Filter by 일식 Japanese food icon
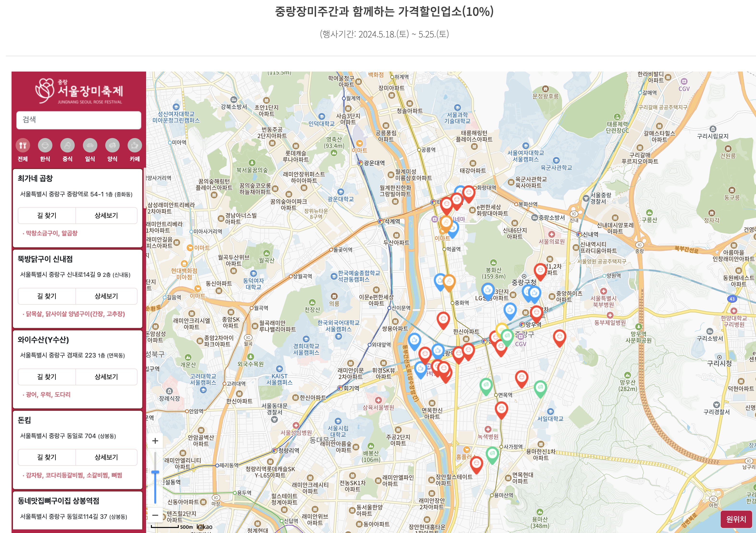The width and height of the screenshot is (756, 533). coord(90,145)
